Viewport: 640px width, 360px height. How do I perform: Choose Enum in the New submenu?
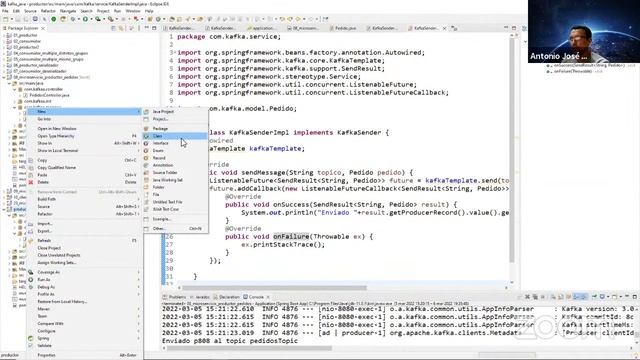(176, 151)
